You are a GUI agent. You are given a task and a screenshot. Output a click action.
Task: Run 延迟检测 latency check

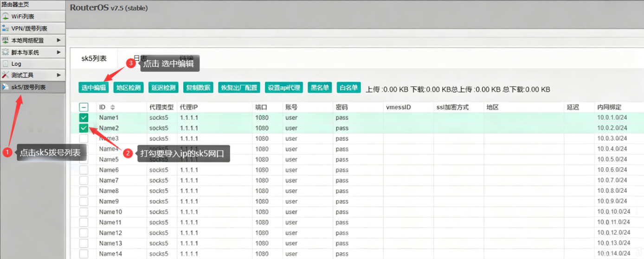(x=163, y=88)
